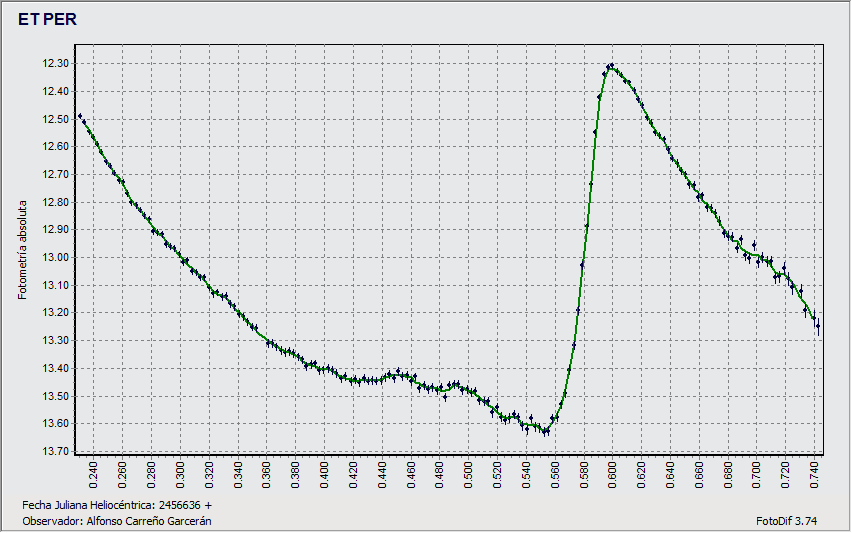The image size is (852, 533).
Task: Click the Fecha Juliana Heliocéntrica footer label
Action: 116,505
